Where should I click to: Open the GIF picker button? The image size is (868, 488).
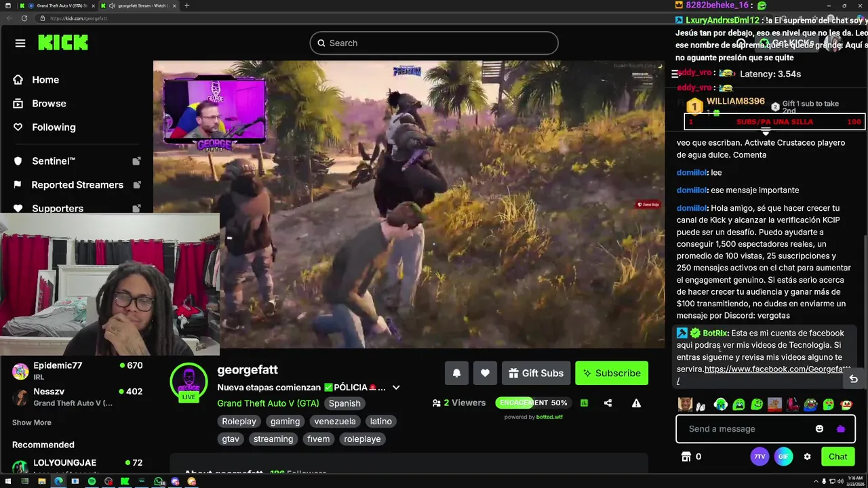(x=783, y=456)
